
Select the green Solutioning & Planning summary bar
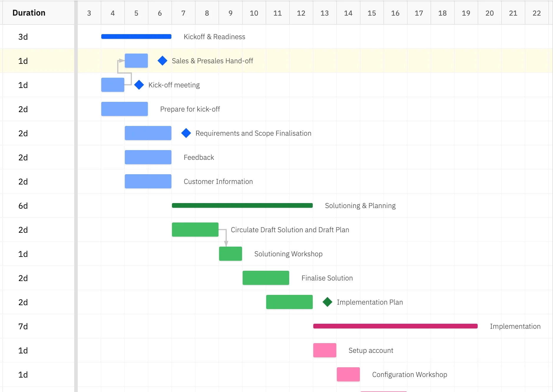tap(242, 205)
